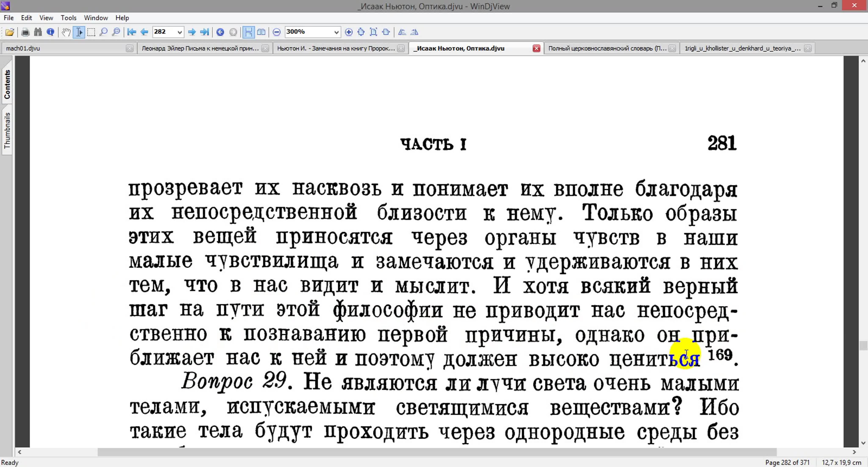Click the Open file folder icon
This screenshot has width=868, height=467.
pyautogui.click(x=10, y=32)
